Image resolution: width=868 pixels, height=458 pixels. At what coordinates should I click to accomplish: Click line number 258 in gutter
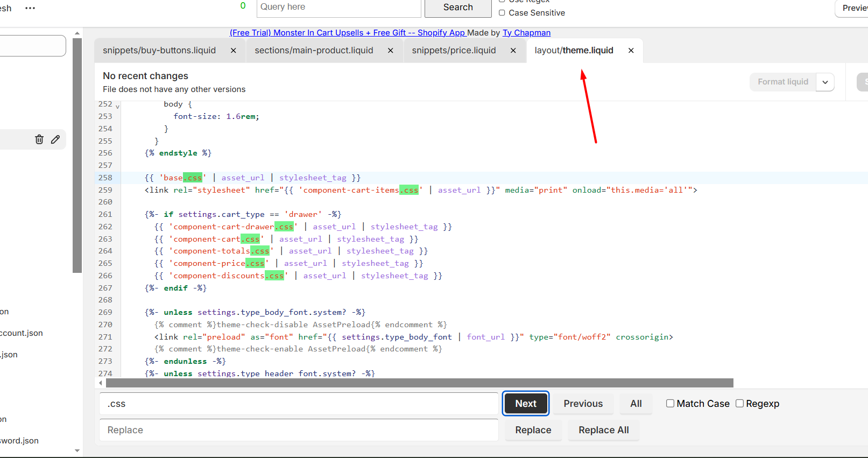point(105,178)
